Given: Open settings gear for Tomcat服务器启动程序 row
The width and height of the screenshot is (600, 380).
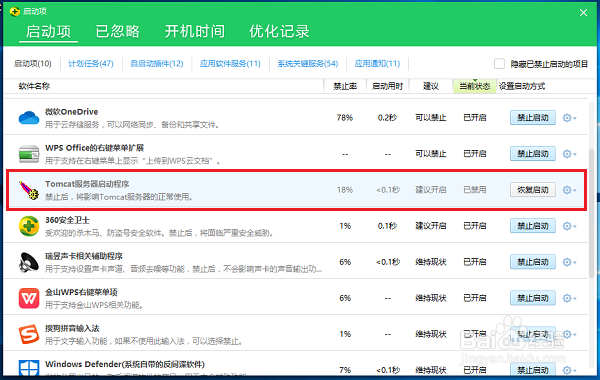Looking at the screenshot, I should 569,190.
